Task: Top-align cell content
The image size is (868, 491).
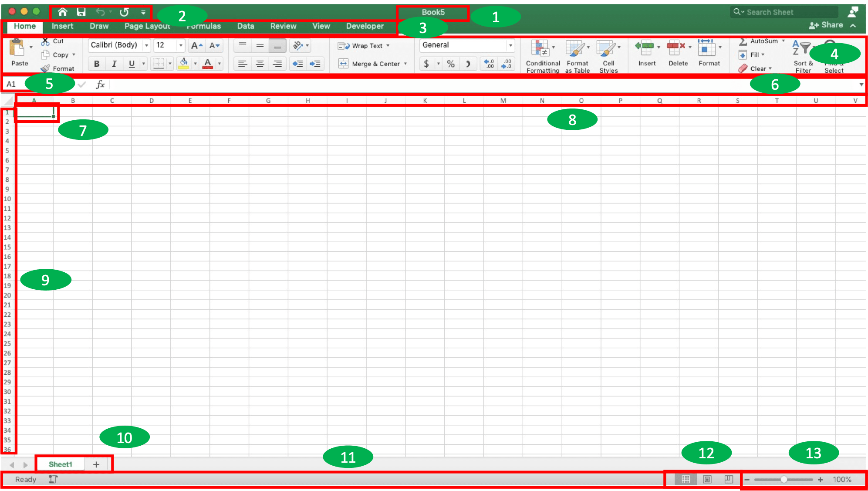Action: (243, 45)
